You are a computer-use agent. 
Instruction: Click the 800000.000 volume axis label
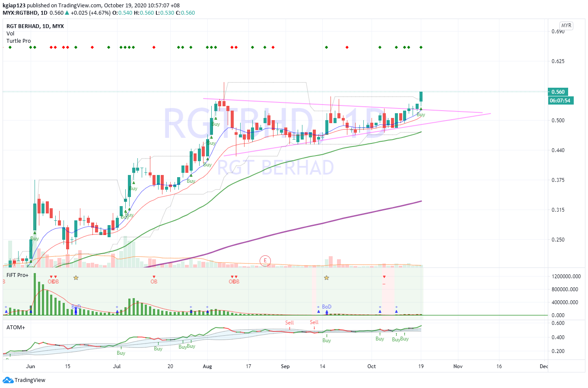click(x=565, y=289)
